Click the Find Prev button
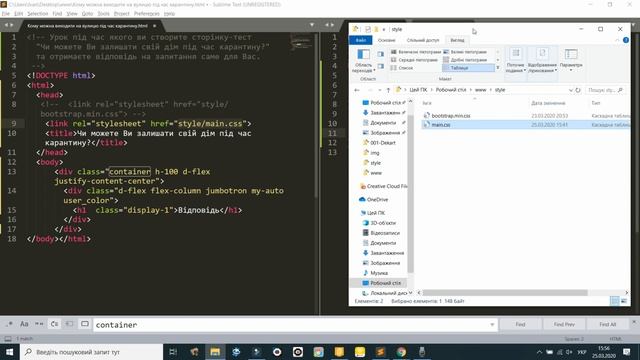Screen dimensions: 640x360 [564, 324]
